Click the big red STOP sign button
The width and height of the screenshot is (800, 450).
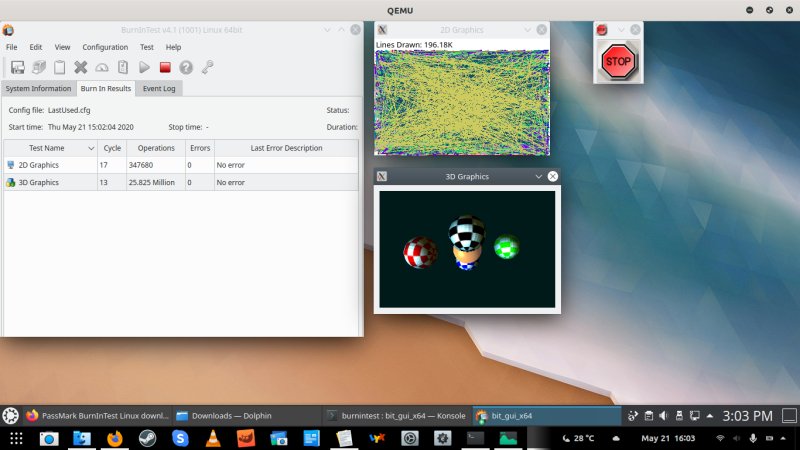click(x=618, y=62)
